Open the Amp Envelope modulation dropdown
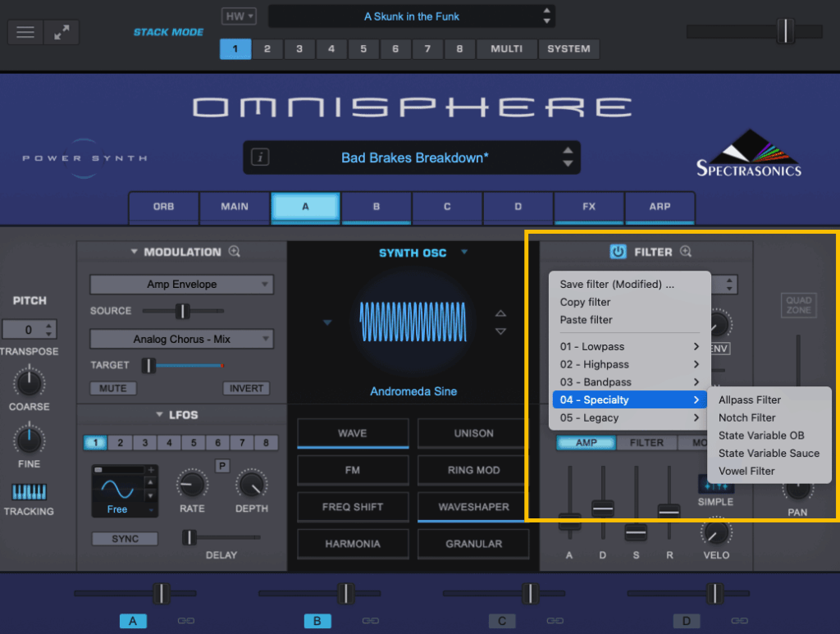 point(180,284)
